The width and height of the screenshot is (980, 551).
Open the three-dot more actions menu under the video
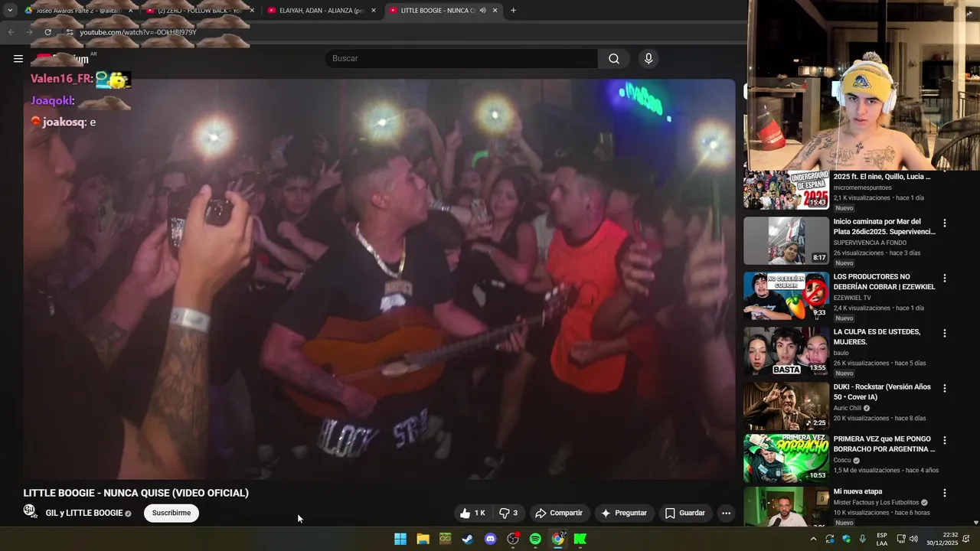click(x=726, y=513)
